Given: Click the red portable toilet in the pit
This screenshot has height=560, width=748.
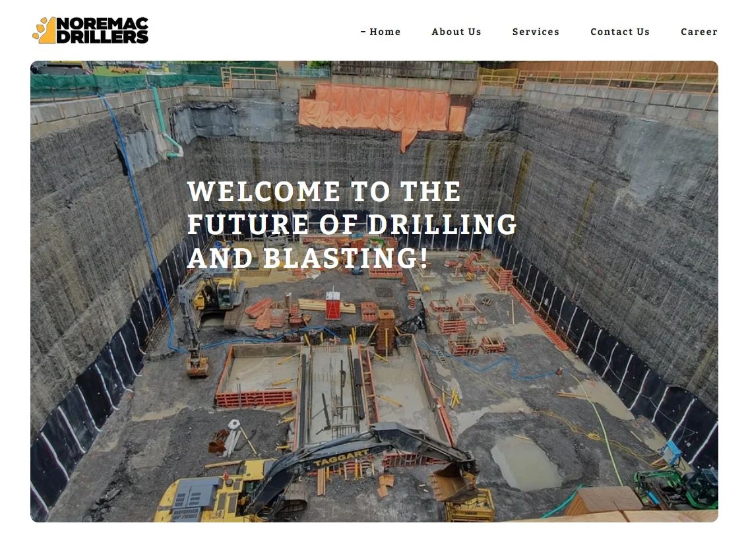Looking at the screenshot, I should coord(333,304).
